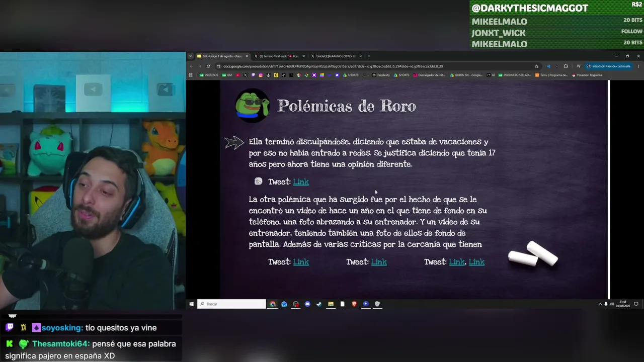Open the Tweet link under the apology paragraph
The height and width of the screenshot is (362, 644).
[x=301, y=182]
